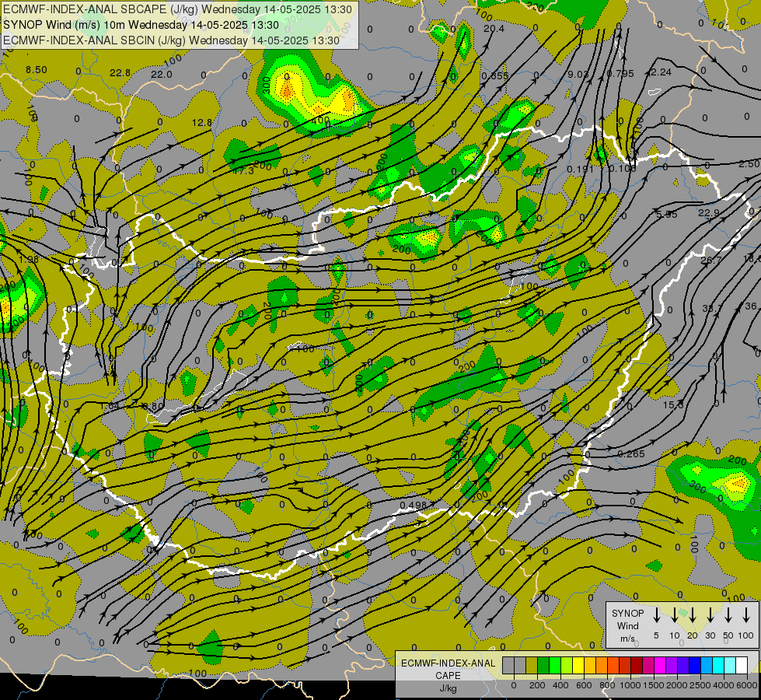The height and width of the screenshot is (700, 761).
Task: Pick the magenta swatch in CAPE legend
Action: [x=661, y=665]
